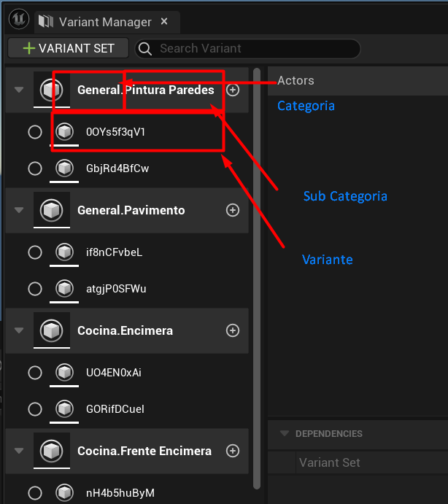Enable the atgjP0SFWu variant radio button

click(x=34, y=289)
